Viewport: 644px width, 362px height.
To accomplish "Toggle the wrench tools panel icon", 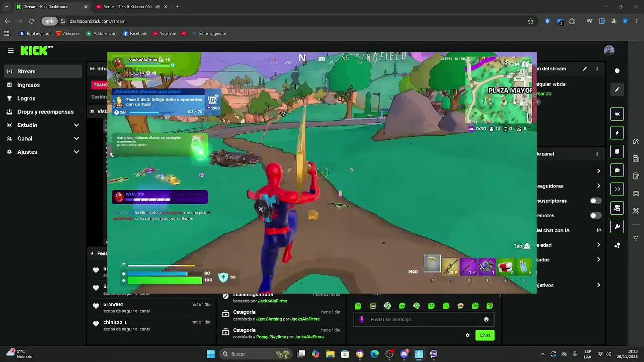I will [617, 227].
